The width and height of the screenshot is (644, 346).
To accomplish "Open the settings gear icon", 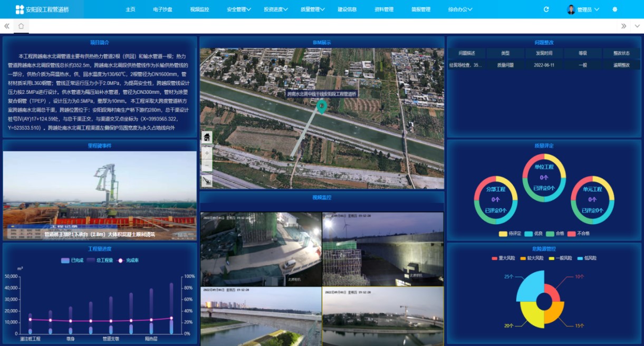I will pyautogui.click(x=614, y=9).
